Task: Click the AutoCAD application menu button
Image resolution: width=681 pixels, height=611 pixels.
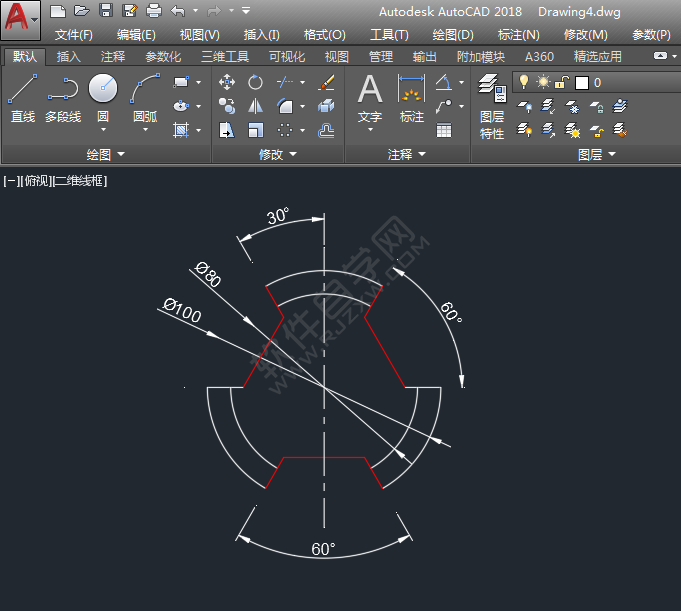Action: click(21, 20)
